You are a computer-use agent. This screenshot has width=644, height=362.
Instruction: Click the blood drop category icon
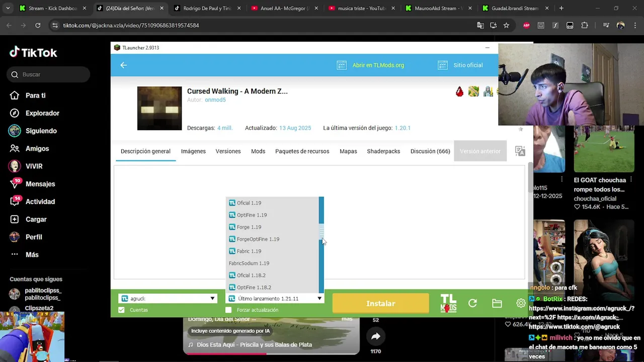coord(459,92)
